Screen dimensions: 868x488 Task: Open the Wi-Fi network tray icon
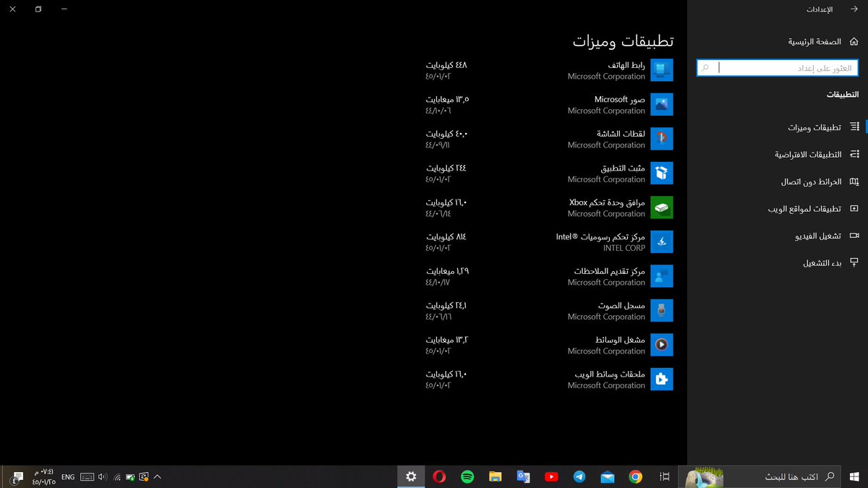tap(117, 477)
